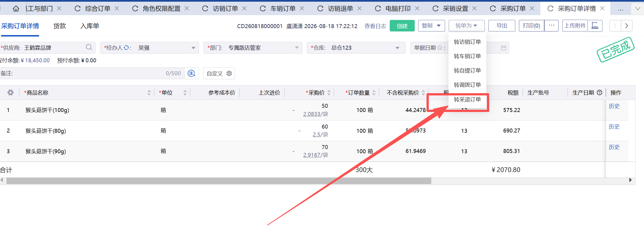Click the 自定义 settings gear button

(x=219, y=73)
